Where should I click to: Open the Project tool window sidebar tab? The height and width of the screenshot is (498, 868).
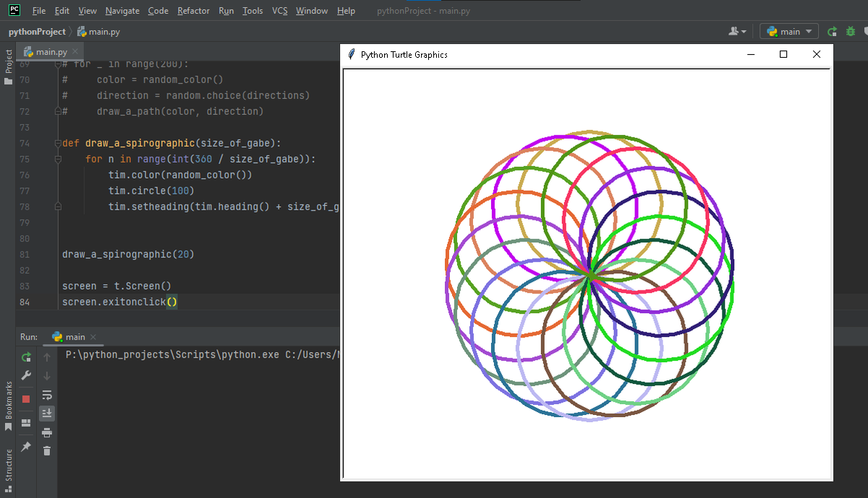coord(8,66)
